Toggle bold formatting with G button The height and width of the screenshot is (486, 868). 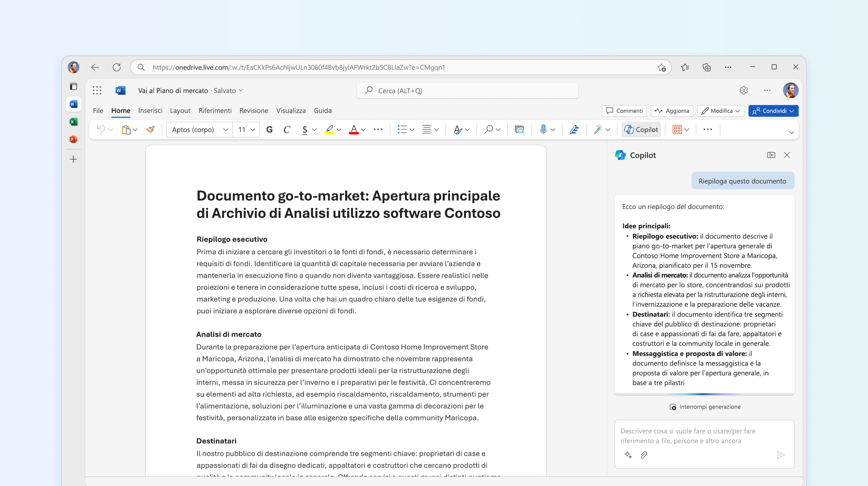click(269, 129)
